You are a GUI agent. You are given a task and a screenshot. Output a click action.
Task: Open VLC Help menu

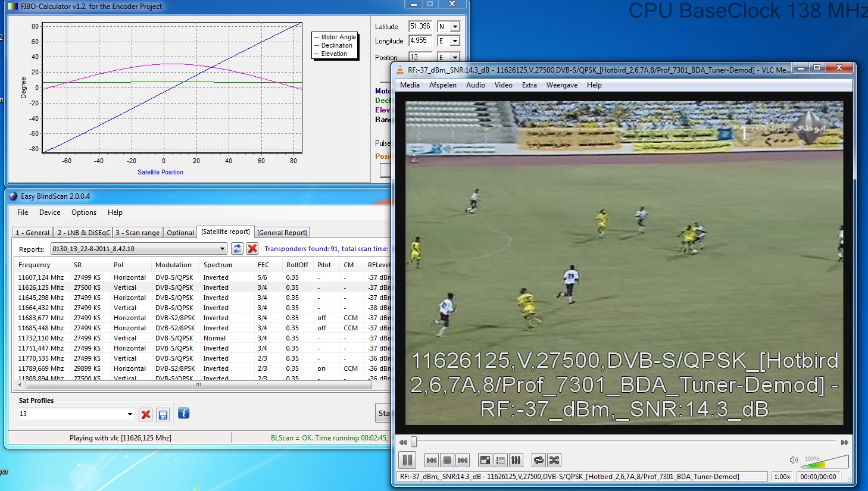click(594, 85)
